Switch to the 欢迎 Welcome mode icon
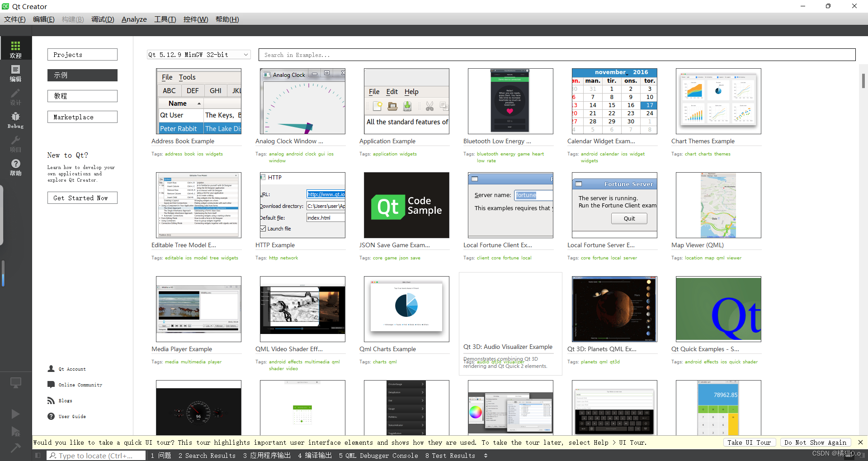Screen dimensions: 868x461 [16, 48]
